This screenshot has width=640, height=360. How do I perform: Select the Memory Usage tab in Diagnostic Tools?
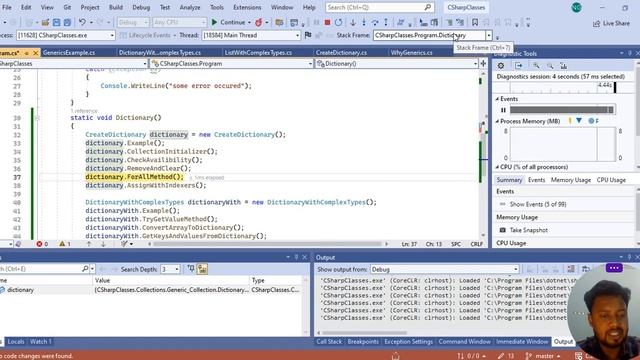pos(571,180)
